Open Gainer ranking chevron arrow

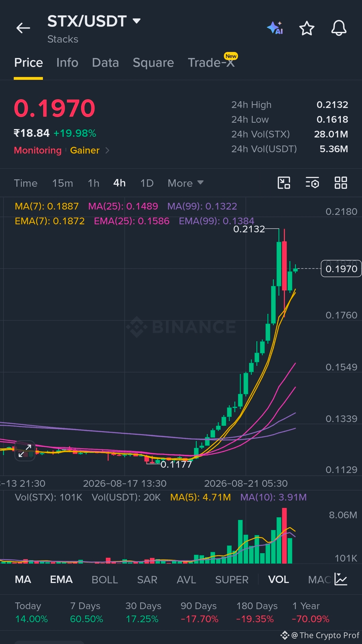tap(107, 151)
